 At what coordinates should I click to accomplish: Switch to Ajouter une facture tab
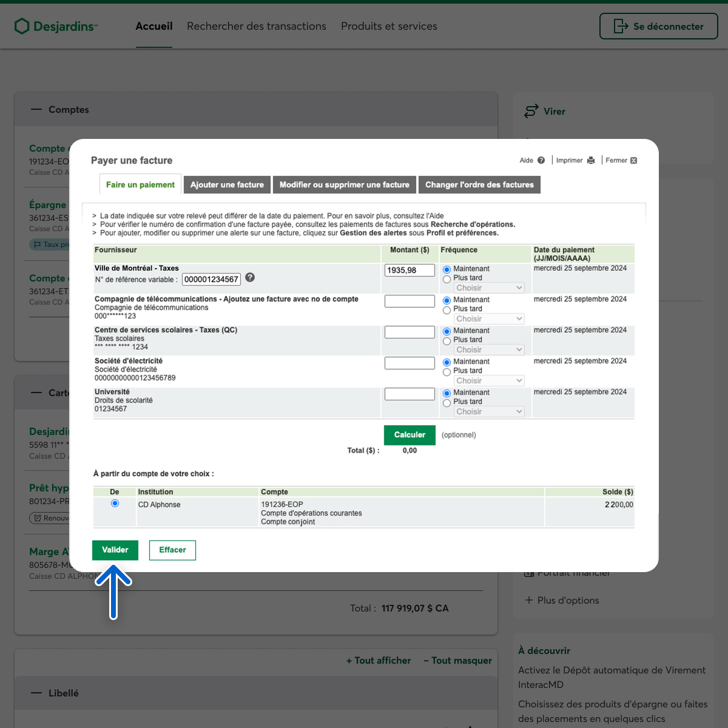tap(227, 185)
